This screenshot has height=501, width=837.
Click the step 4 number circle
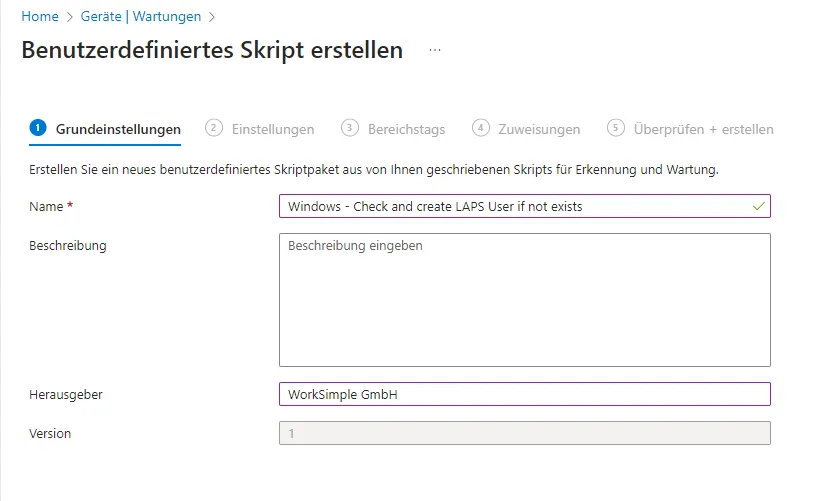pos(481,128)
